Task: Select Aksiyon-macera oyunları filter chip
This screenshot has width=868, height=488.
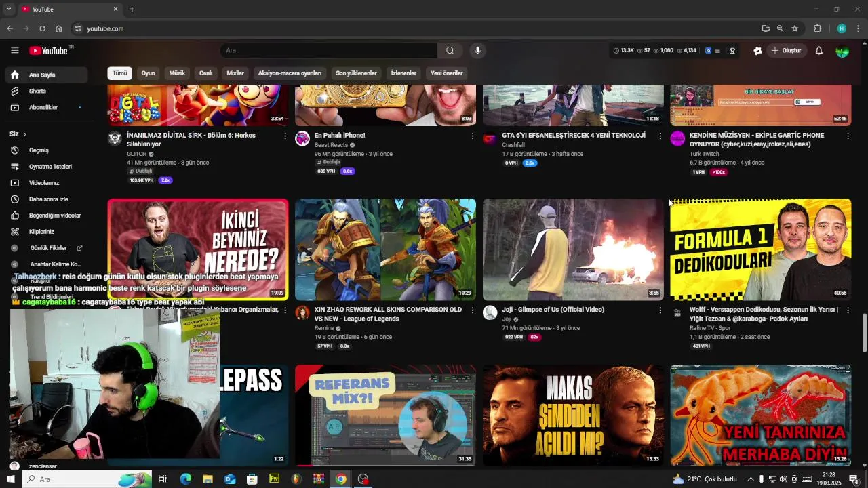Action: point(290,73)
